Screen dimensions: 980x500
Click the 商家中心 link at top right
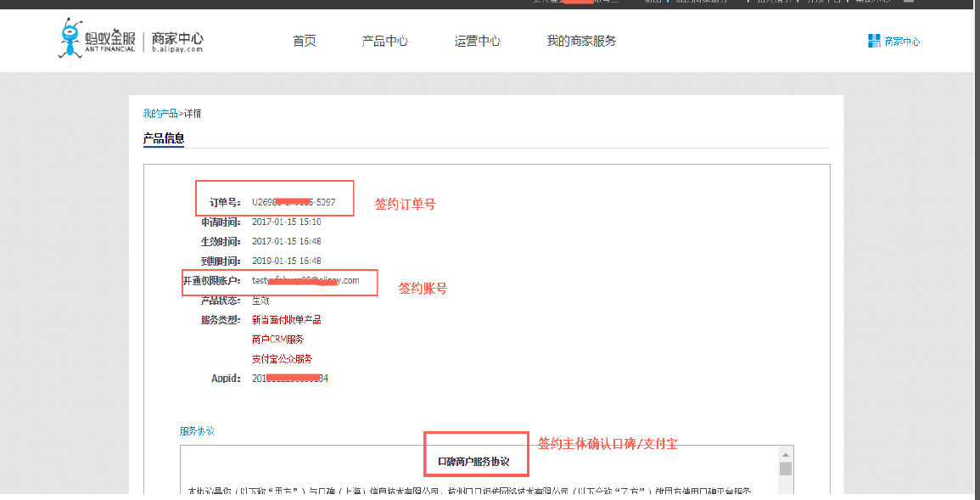tap(902, 42)
